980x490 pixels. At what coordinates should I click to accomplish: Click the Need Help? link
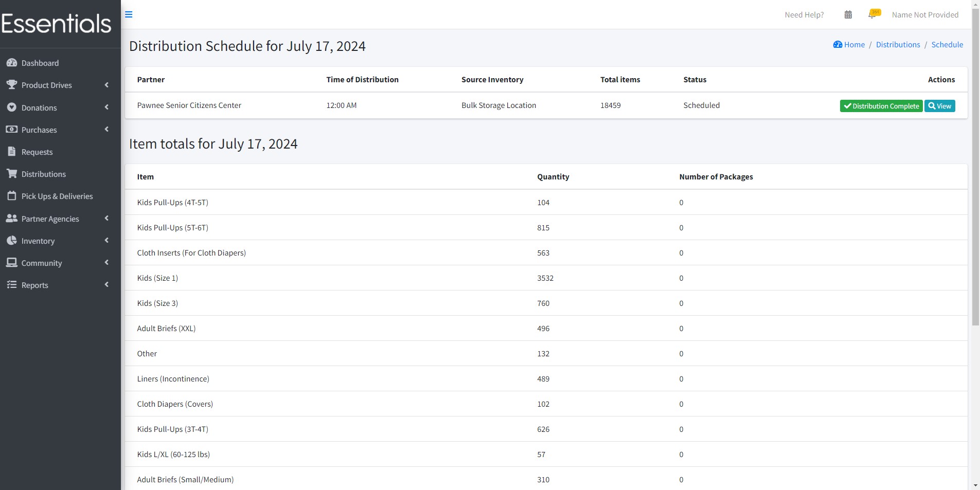[804, 15]
